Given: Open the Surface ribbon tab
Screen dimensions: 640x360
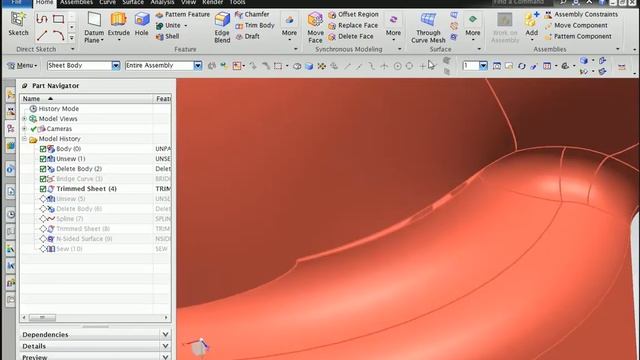Looking at the screenshot, I should coord(133,2).
